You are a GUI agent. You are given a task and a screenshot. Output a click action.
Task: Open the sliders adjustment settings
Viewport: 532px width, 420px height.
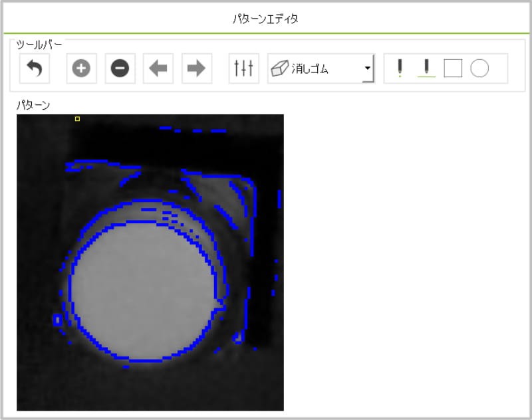tap(243, 68)
